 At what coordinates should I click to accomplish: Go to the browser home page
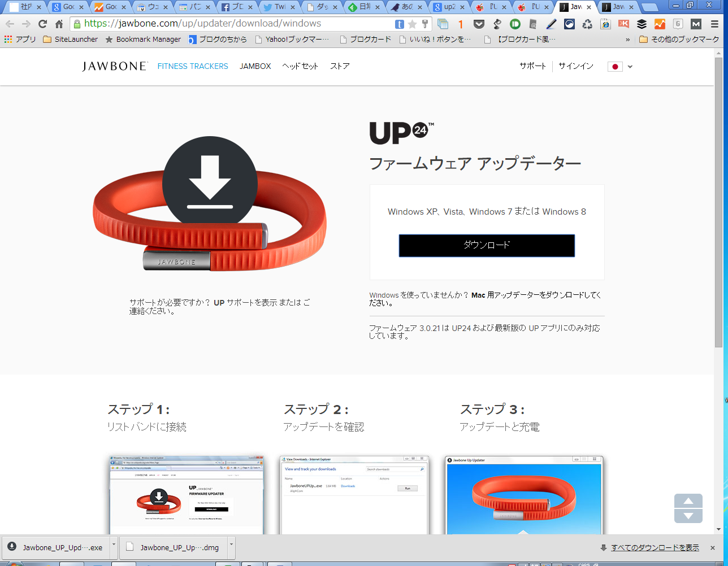click(59, 24)
